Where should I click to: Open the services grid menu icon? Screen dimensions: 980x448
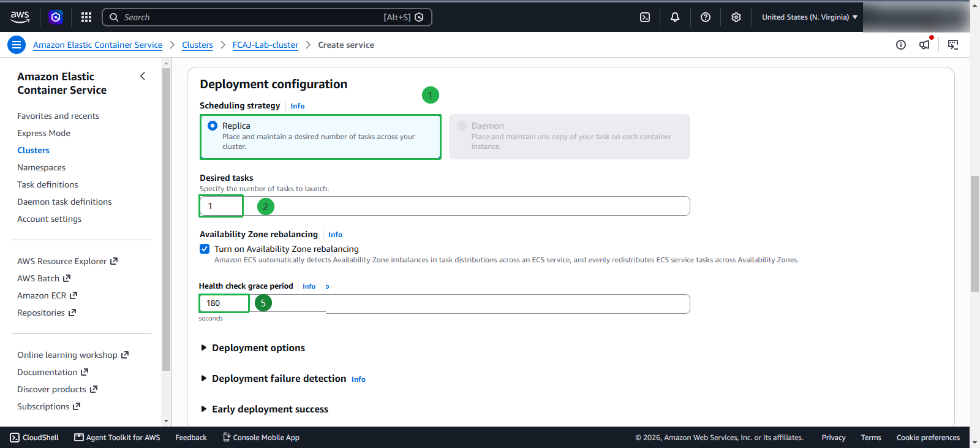86,17
